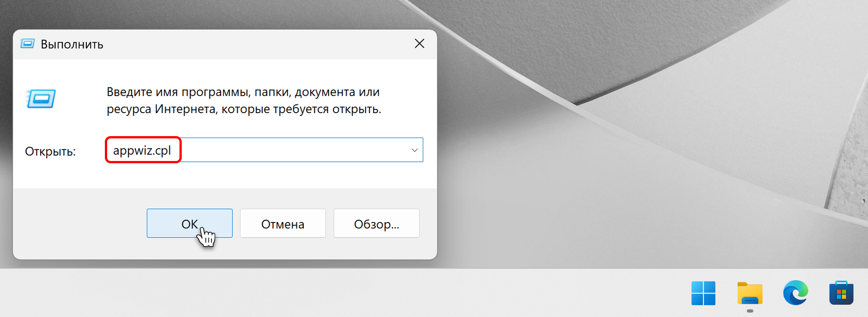
Task: Click the desktop wallpaper
Action: tap(633, 181)
